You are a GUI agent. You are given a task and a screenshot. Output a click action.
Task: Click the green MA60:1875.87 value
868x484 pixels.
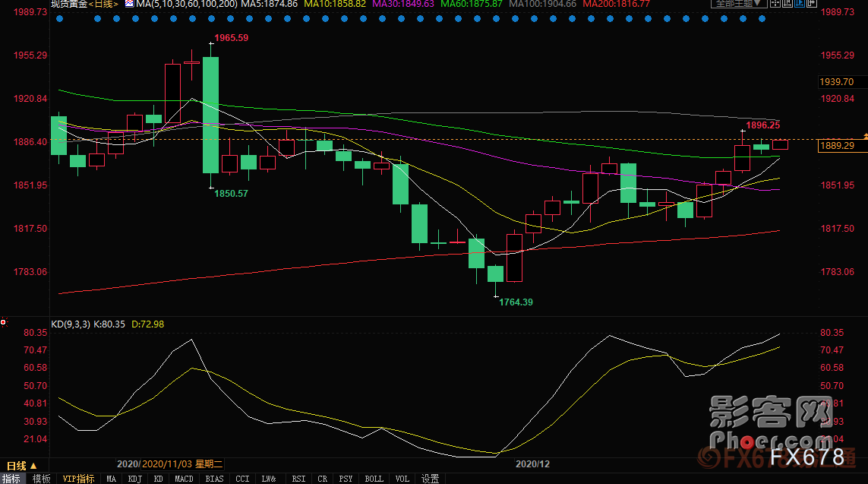point(472,4)
